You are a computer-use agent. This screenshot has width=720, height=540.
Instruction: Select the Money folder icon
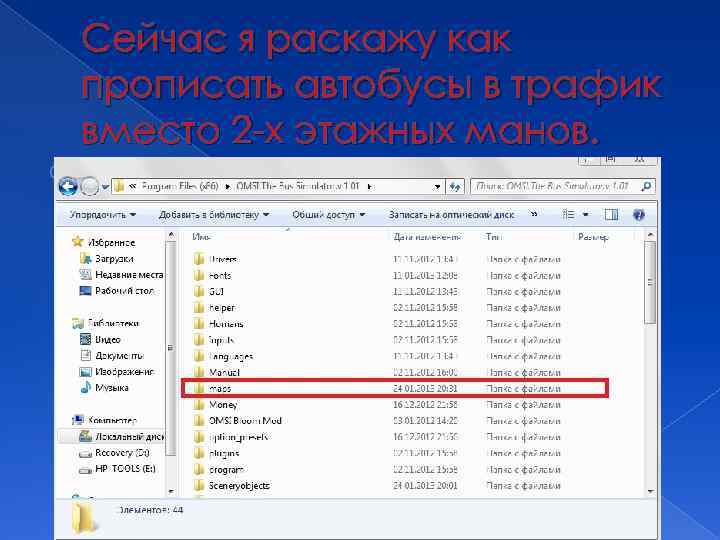pyautogui.click(x=199, y=405)
